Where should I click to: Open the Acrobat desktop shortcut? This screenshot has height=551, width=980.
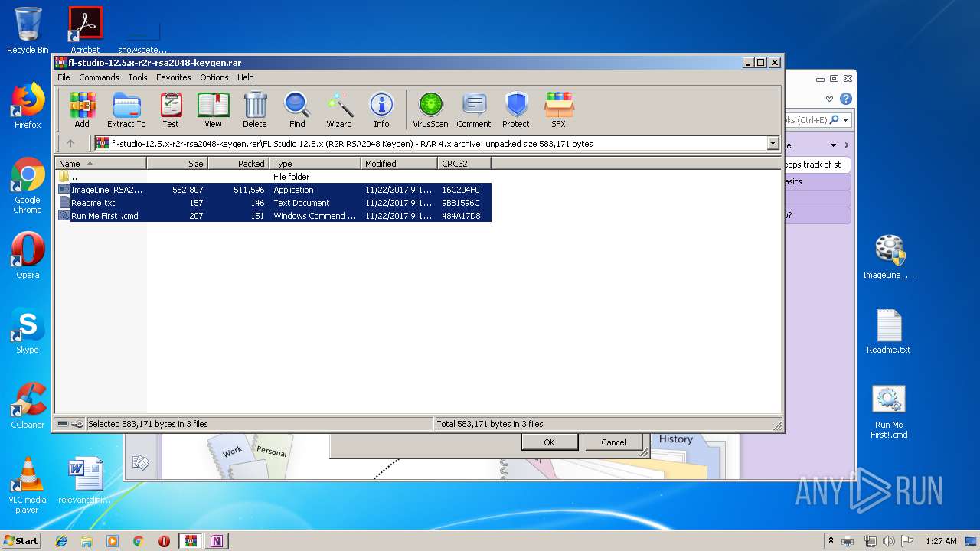coord(85,31)
